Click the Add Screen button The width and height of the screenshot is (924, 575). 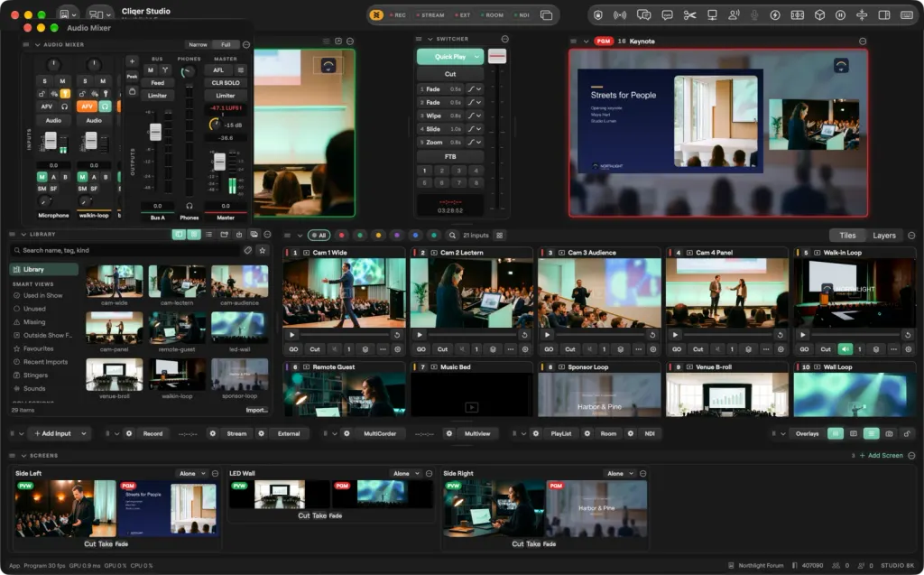(881, 456)
